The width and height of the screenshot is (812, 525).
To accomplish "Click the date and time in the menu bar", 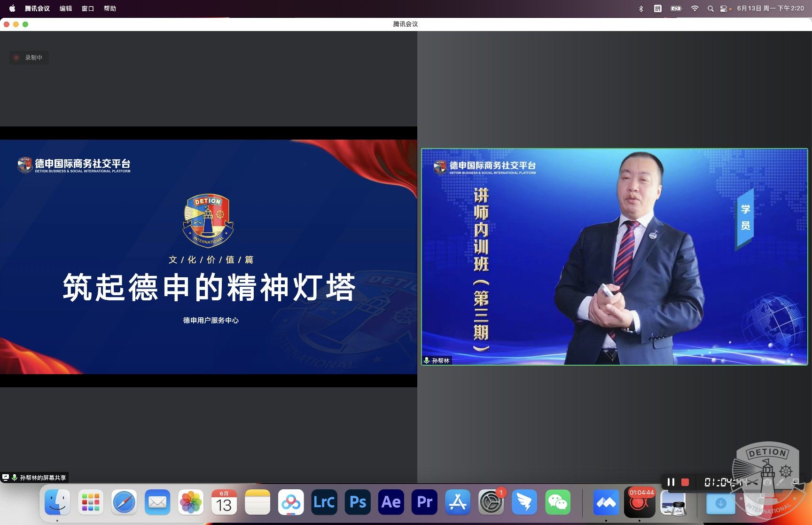I will (x=770, y=8).
